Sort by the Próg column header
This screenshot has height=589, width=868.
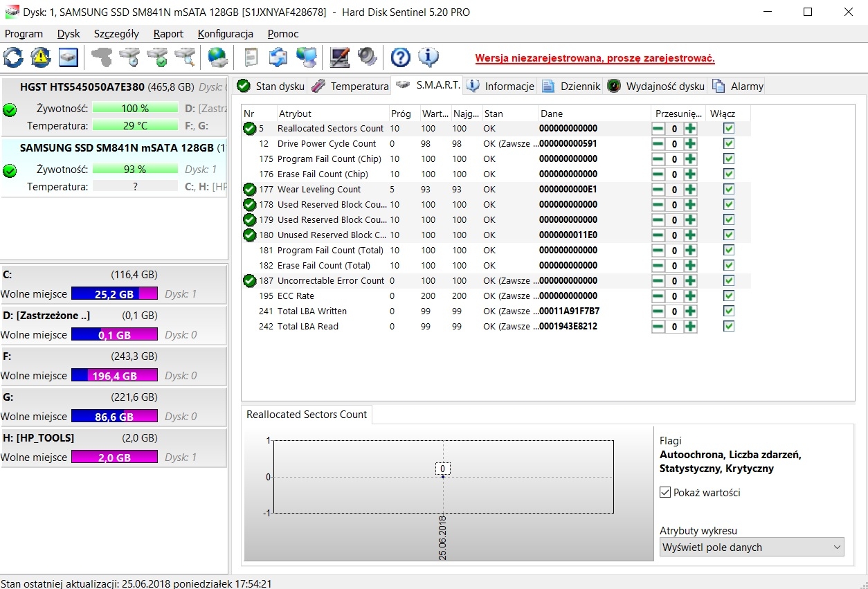pyautogui.click(x=404, y=114)
